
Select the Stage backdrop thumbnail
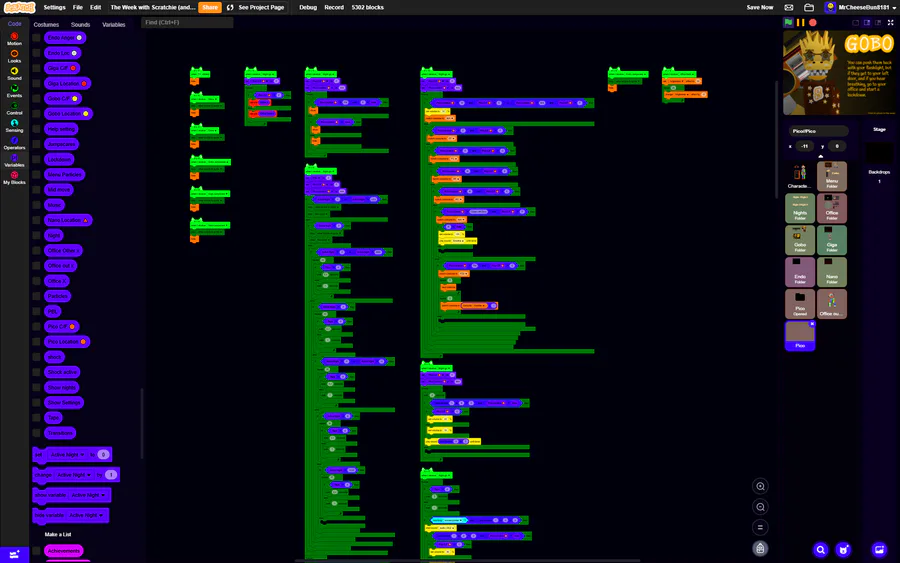click(x=879, y=152)
